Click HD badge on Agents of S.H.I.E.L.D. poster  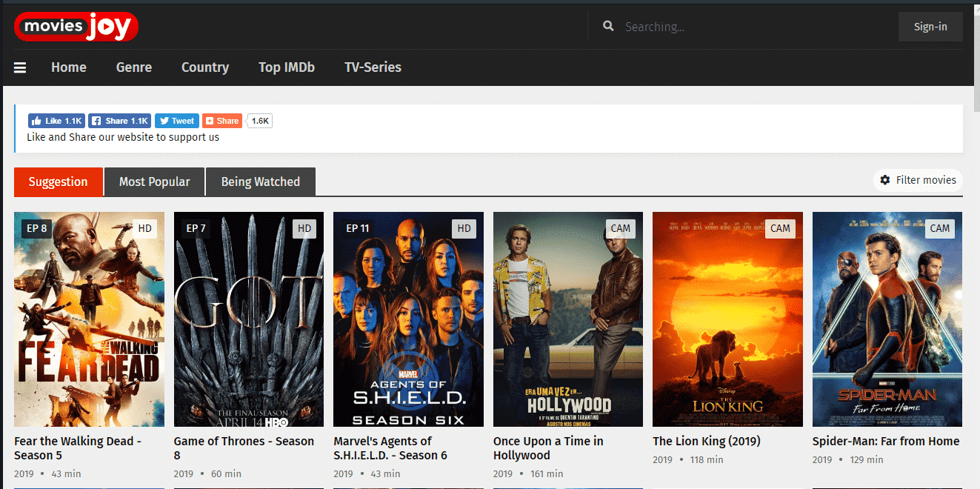pyautogui.click(x=464, y=228)
